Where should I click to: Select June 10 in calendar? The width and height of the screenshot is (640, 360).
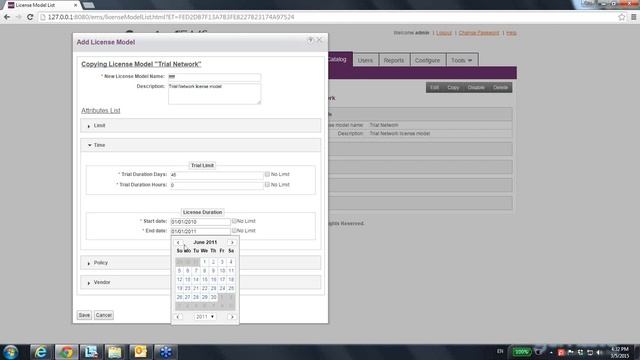coord(222,271)
